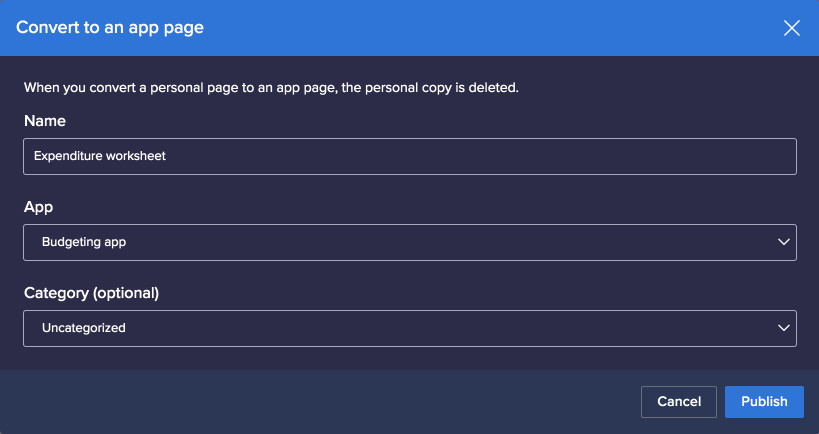
Task: Open the Category dropdown showing Uncategorized
Action: [x=410, y=329]
